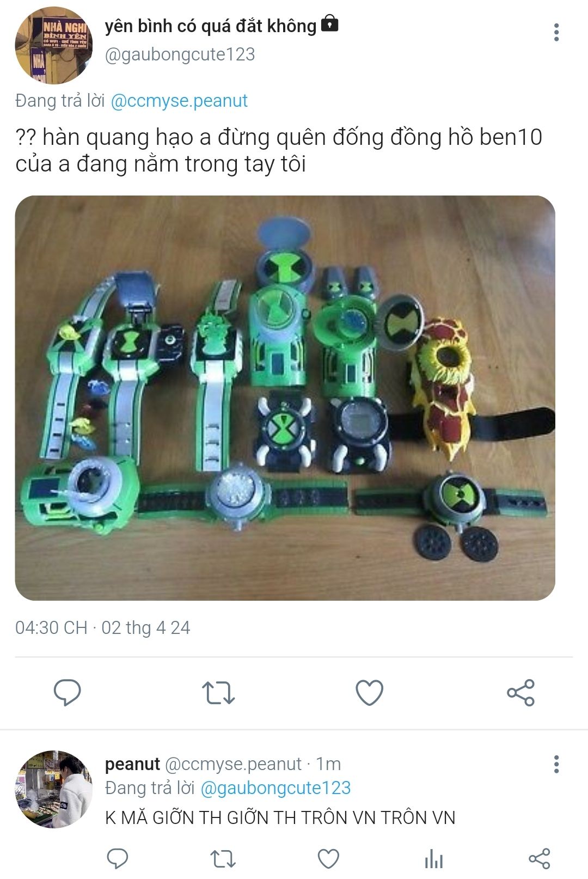The width and height of the screenshot is (588, 879).
Task: Open peanut's profile avatar
Action: pyautogui.click(x=53, y=789)
